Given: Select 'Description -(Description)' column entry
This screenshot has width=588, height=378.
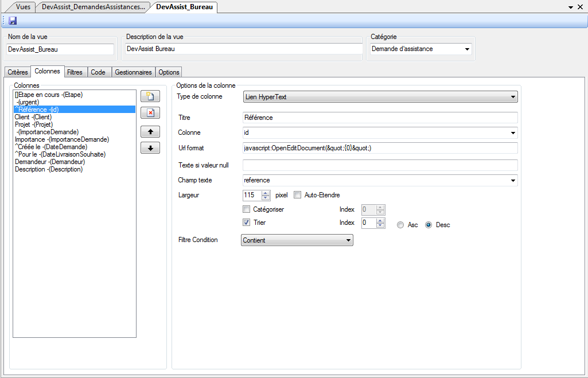Looking at the screenshot, I should [49, 169].
